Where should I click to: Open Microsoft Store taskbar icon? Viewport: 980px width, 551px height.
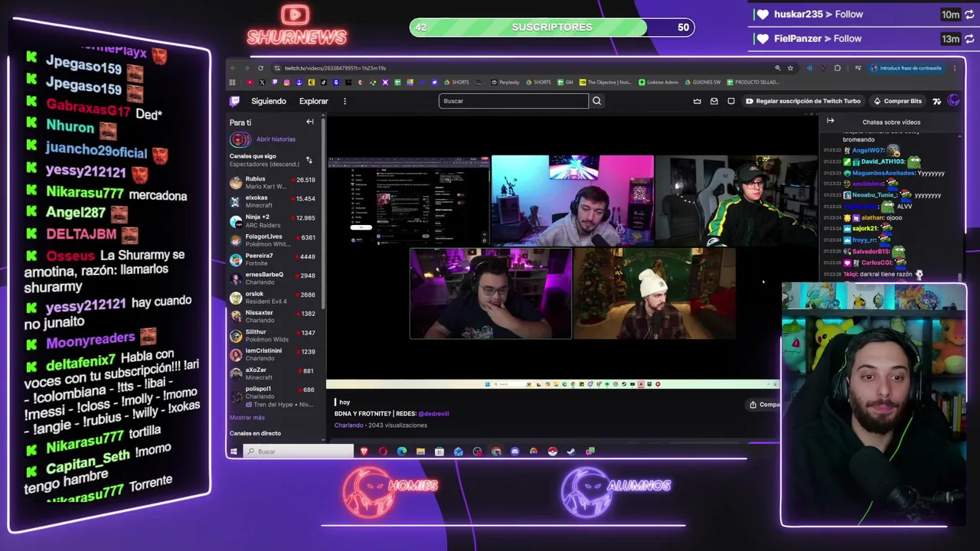click(x=439, y=452)
